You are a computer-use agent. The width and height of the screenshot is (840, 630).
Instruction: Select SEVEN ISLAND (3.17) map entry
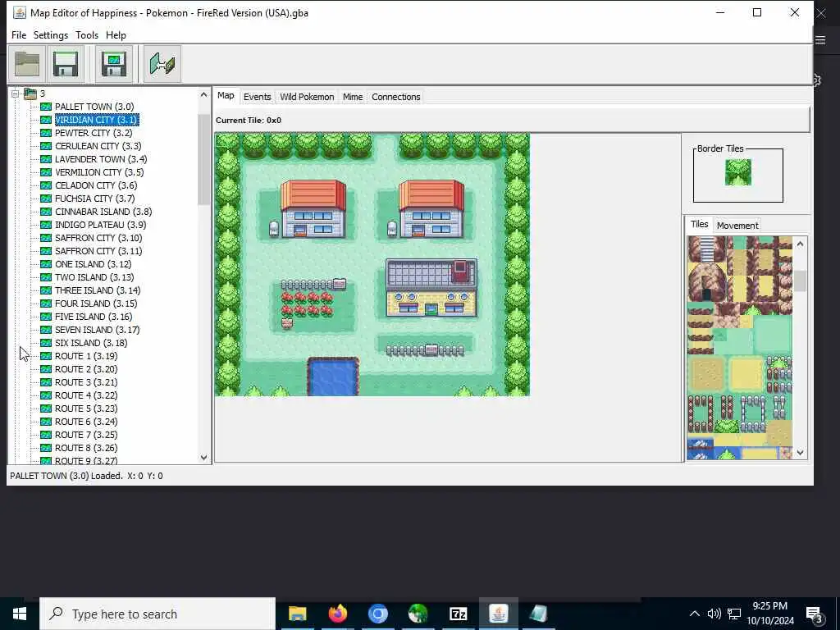pos(97,330)
